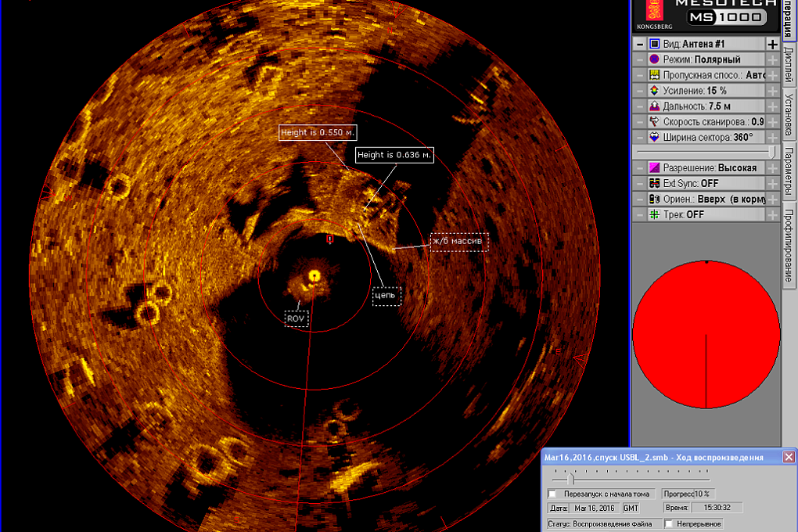The image size is (798, 532).
Task: Open the Профилирование tab
Action: [789, 244]
